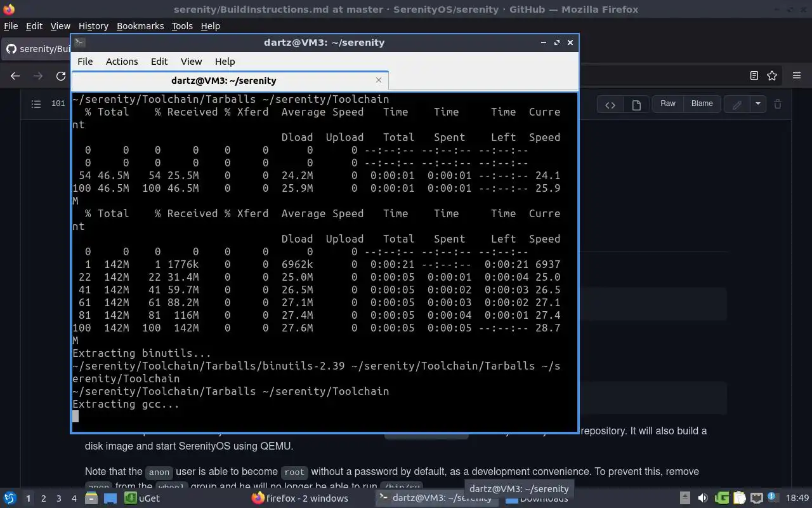Click the 18:49 clock on the taskbar
This screenshot has width=812, height=508.
tap(797, 498)
